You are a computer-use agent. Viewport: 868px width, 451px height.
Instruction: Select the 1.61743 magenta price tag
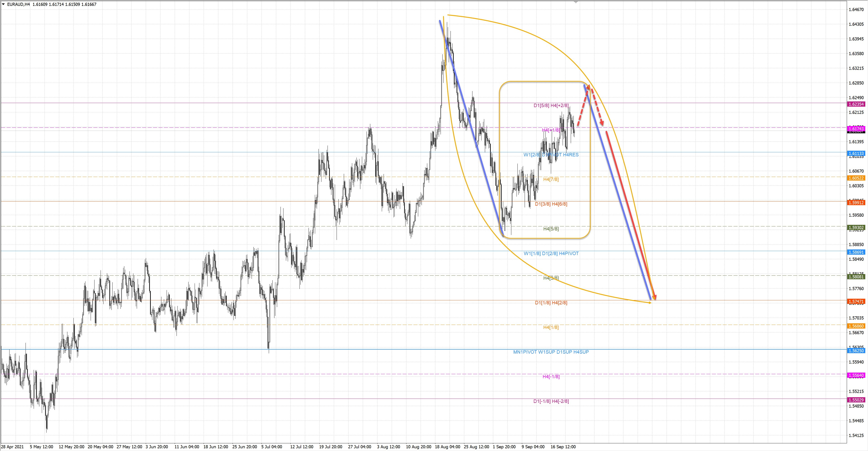coord(856,129)
